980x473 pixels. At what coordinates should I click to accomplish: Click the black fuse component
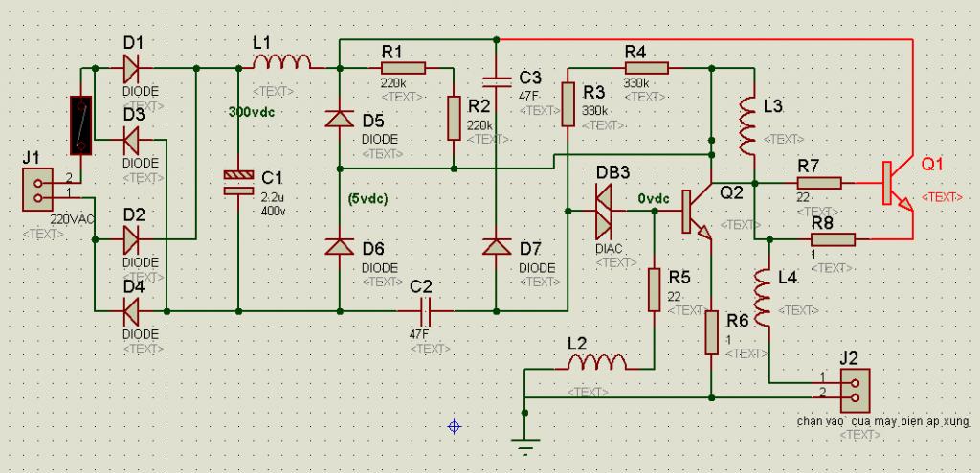(80, 125)
